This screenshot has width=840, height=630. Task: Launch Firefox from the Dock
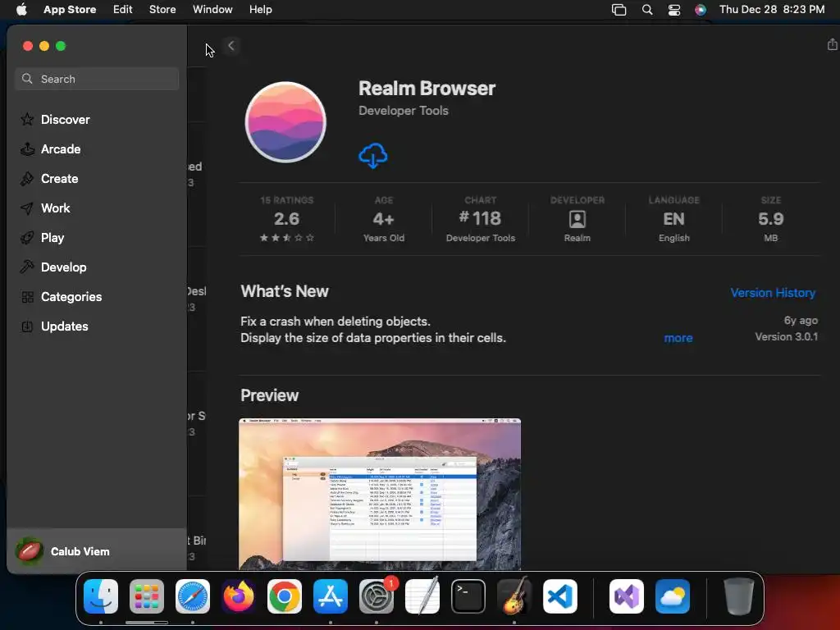tap(239, 596)
